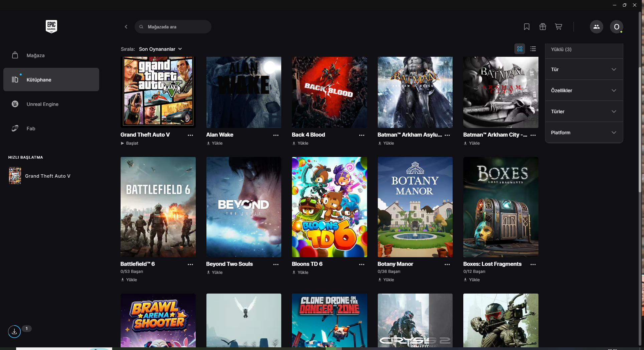Open Mağaza in the sidebar
644x350 pixels.
[x=51, y=55]
